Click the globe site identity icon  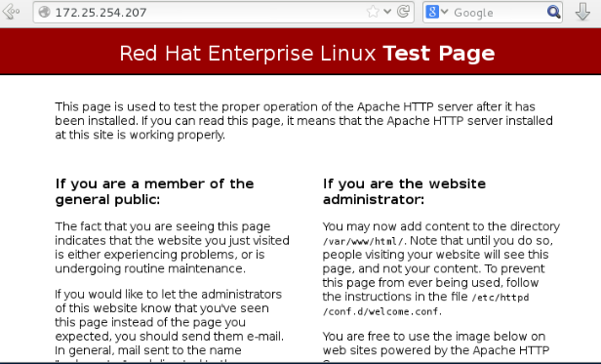tap(45, 12)
